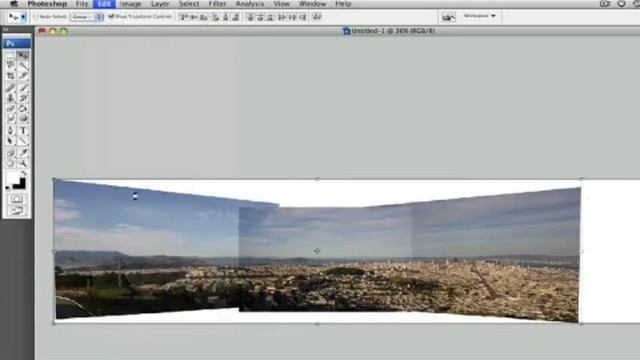Screen dimensions: 640x360
Task: Open the Move tool preset picker arrow
Action: pyautogui.click(x=23, y=17)
